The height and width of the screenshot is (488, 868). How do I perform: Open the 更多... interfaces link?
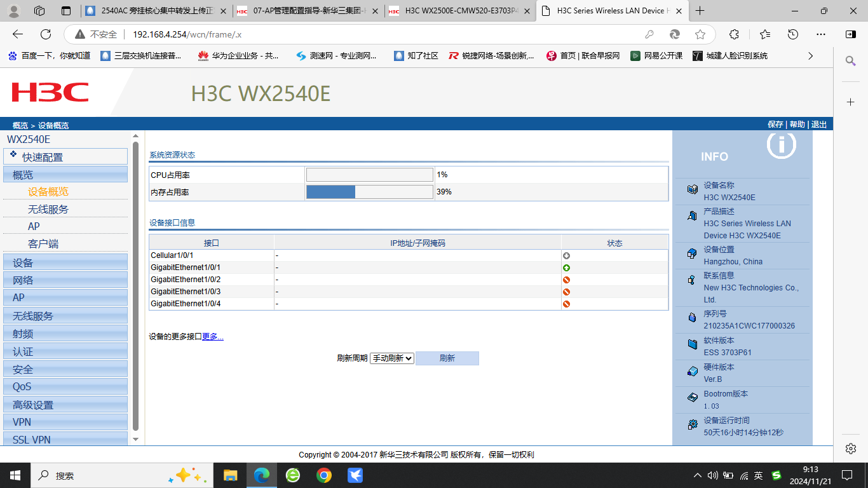(x=213, y=337)
